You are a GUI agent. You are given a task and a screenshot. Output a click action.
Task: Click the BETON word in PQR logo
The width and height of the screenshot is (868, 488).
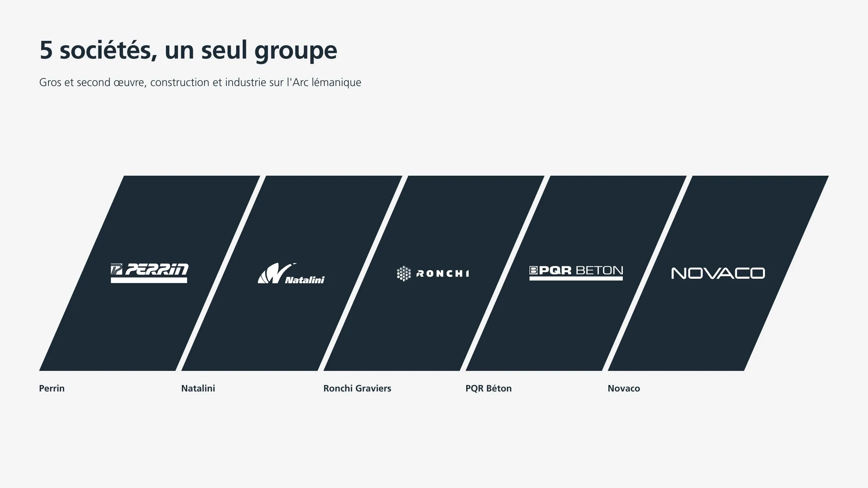click(599, 270)
